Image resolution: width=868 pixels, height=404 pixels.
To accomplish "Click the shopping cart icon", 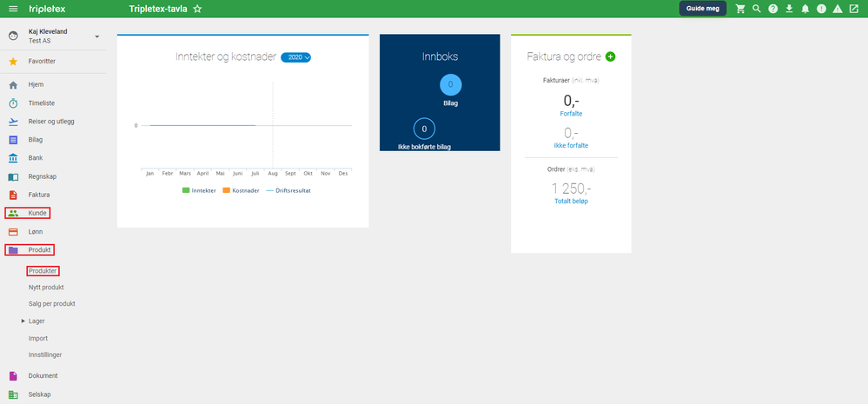I will coord(740,9).
